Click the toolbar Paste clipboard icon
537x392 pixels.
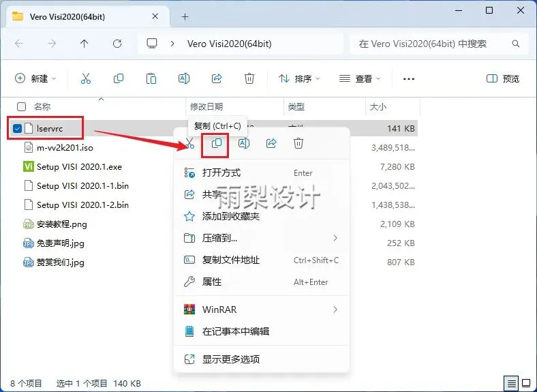point(151,78)
